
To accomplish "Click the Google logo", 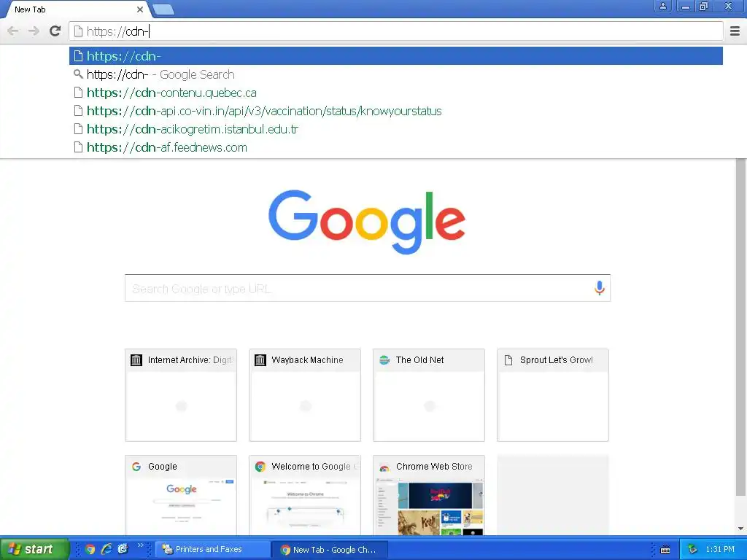I will click(367, 222).
